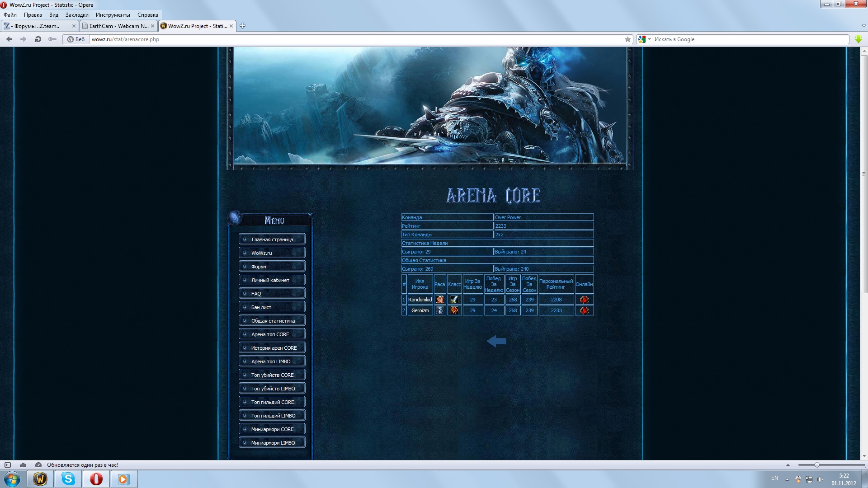Open WoWz.ru menu link
This screenshot has height=488, width=868.
(x=272, y=253)
